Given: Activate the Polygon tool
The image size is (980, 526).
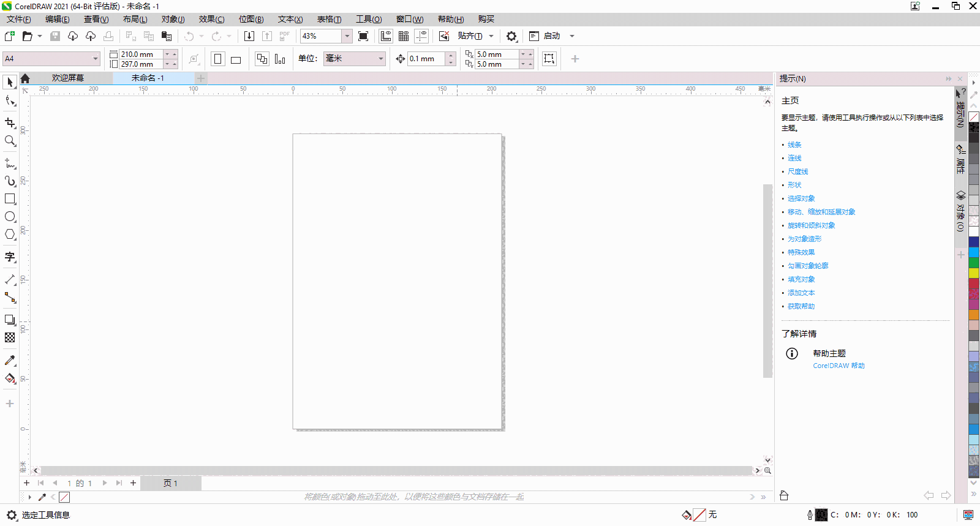Looking at the screenshot, I should point(10,235).
